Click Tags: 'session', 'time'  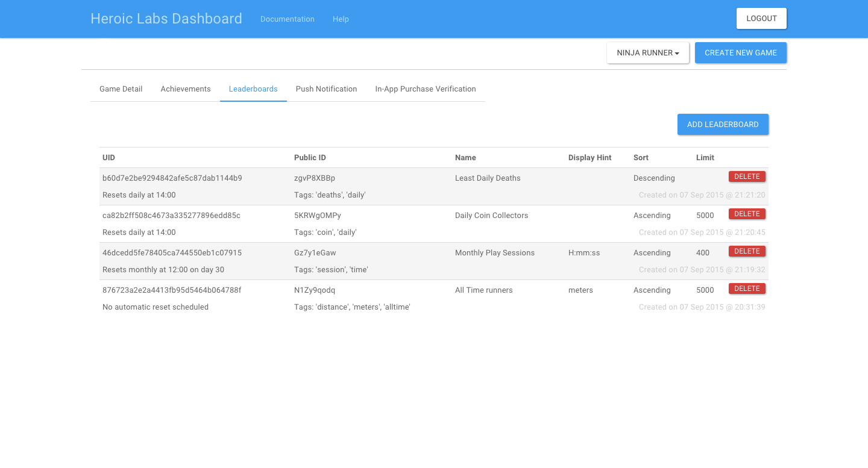331,270
